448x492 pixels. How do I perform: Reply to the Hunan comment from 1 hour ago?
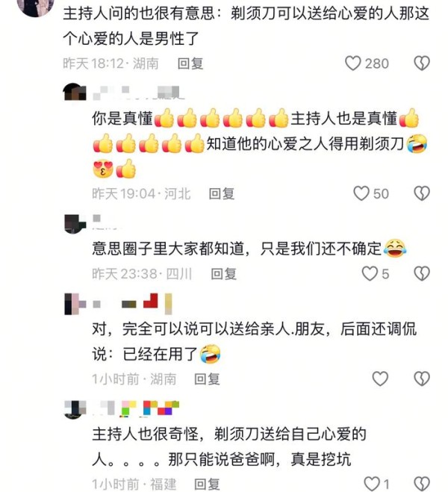pos(207,379)
